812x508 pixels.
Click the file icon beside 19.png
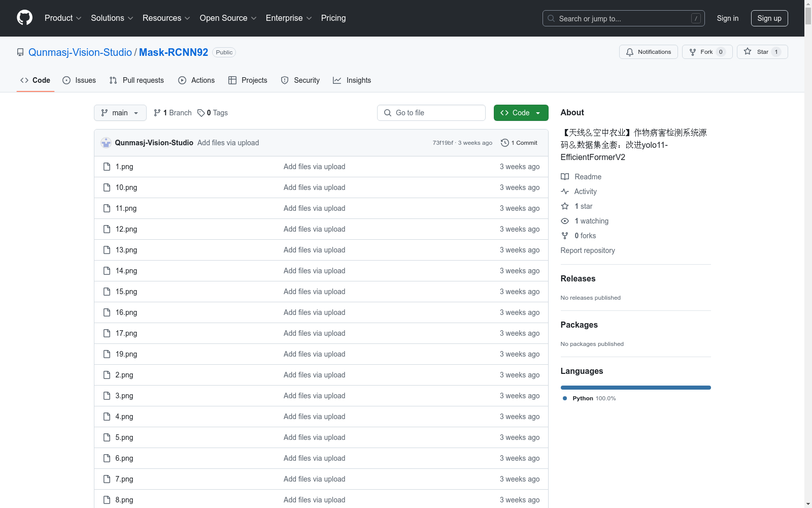(x=107, y=354)
